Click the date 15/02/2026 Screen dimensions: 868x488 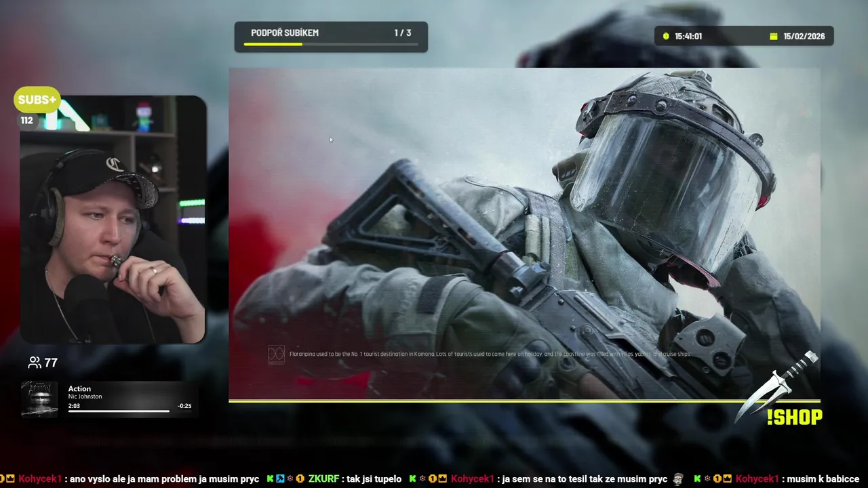click(804, 37)
